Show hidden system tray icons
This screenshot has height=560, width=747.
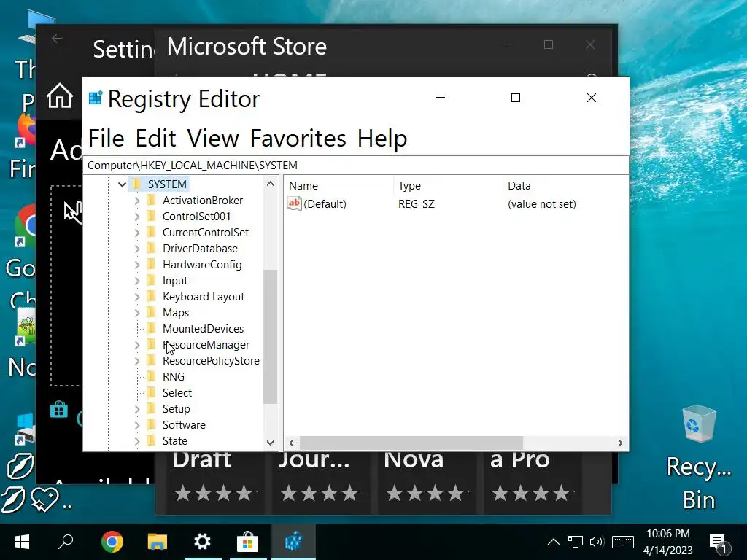(553, 542)
